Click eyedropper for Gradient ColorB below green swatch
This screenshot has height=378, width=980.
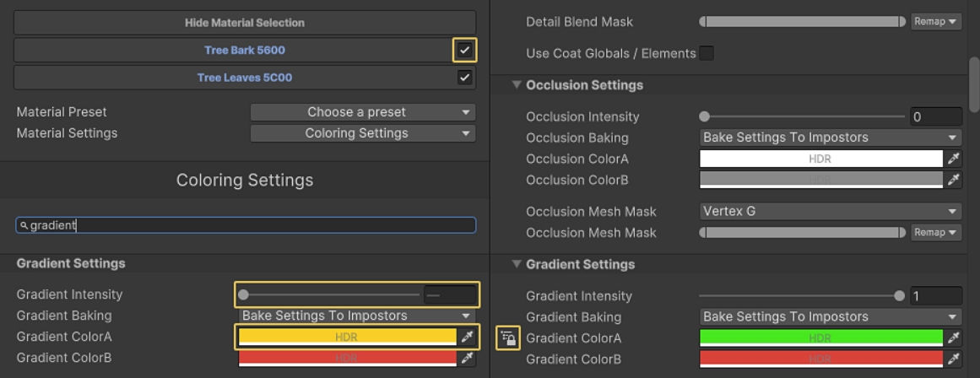(953, 359)
